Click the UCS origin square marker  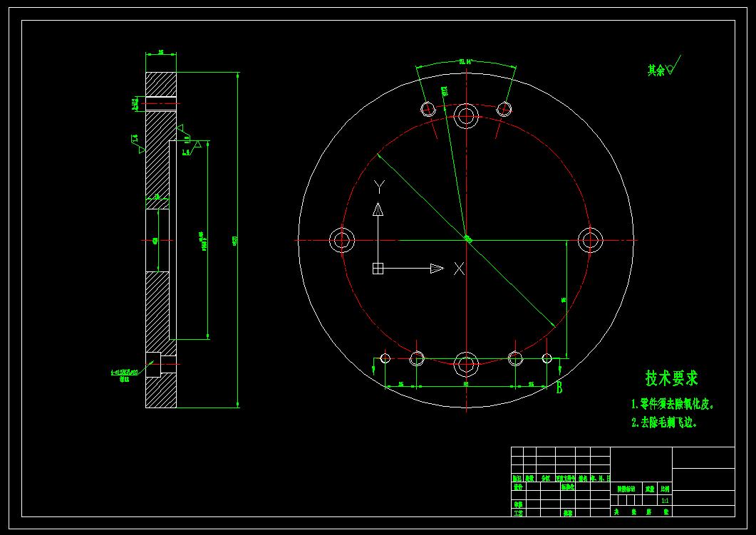pyautogui.click(x=378, y=269)
